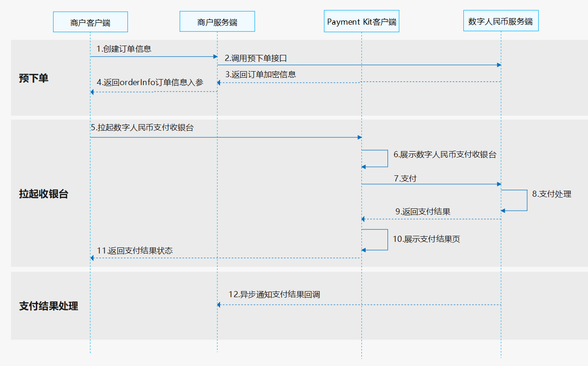Select the 数字人民币服务端 participant box

coord(501,21)
